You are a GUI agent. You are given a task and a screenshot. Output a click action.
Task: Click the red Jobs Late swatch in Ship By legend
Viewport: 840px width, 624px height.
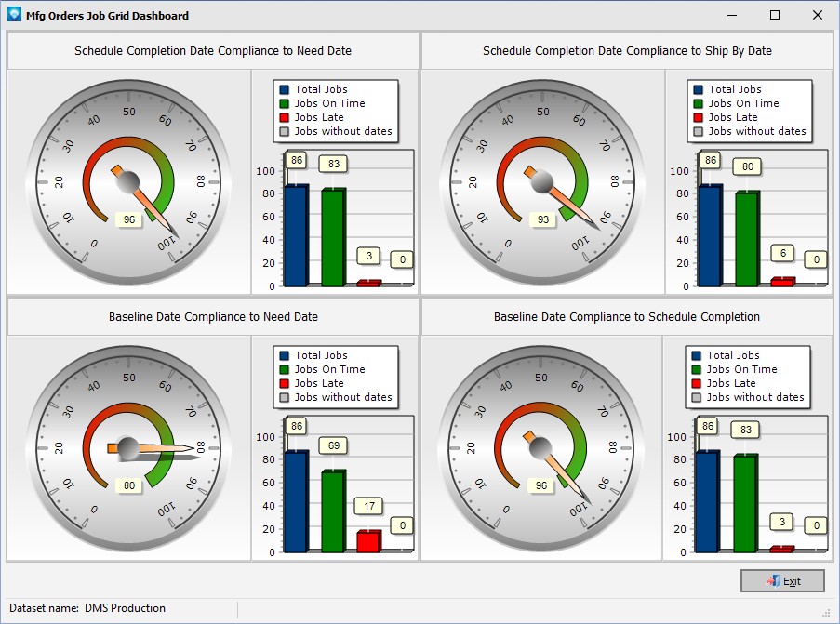point(699,117)
